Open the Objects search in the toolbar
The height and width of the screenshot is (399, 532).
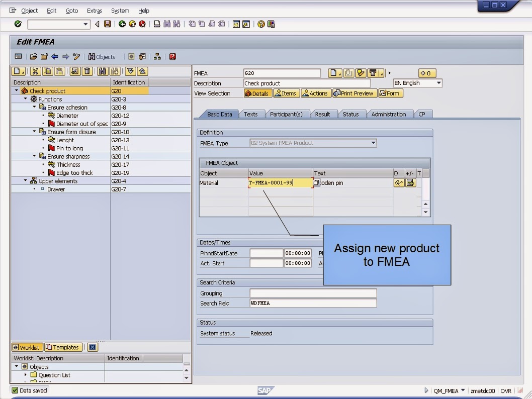(102, 57)
